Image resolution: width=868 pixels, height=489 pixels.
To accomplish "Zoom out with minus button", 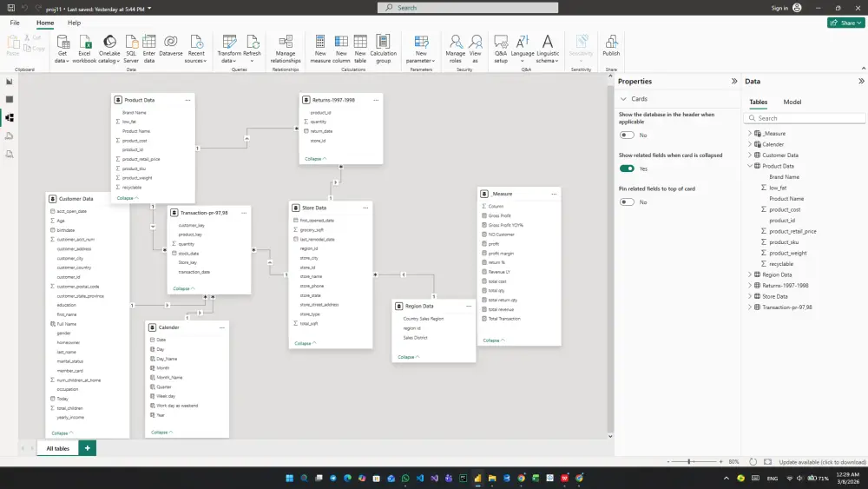I will (x=668, y=461).
